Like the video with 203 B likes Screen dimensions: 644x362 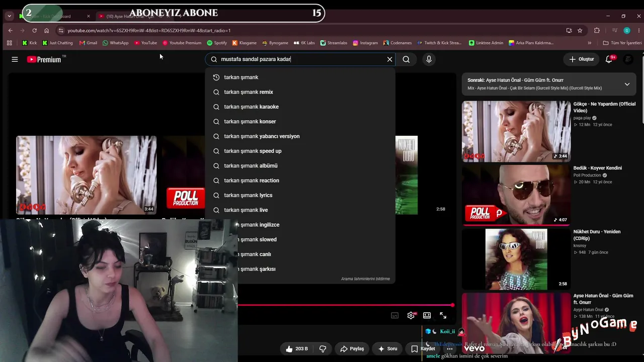click(x=296, y=348)
